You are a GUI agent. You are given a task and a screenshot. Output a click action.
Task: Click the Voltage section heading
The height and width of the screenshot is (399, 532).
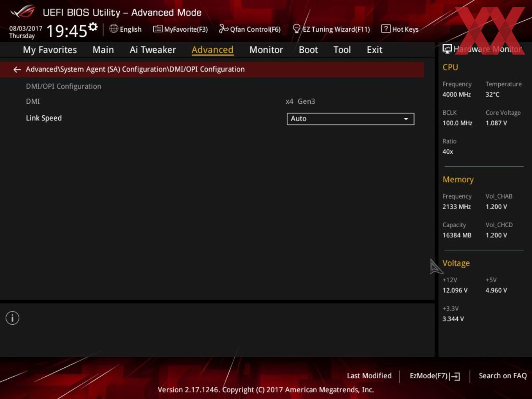(456, 263)
